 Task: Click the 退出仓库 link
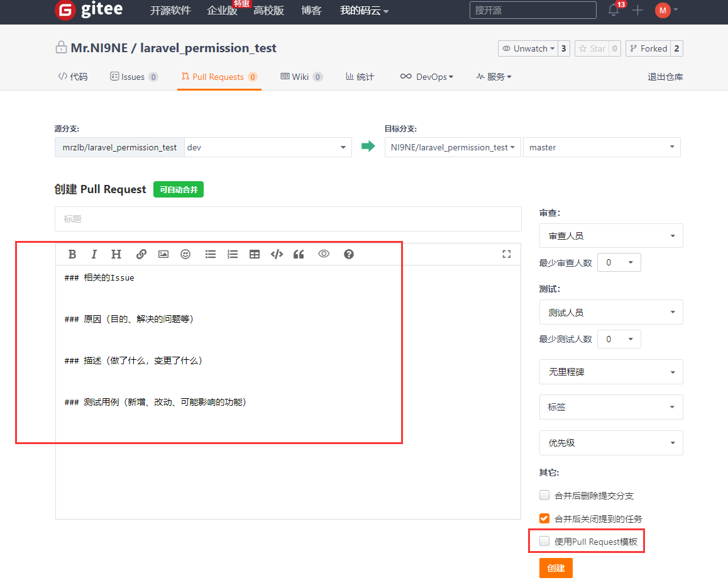(665, 77)
